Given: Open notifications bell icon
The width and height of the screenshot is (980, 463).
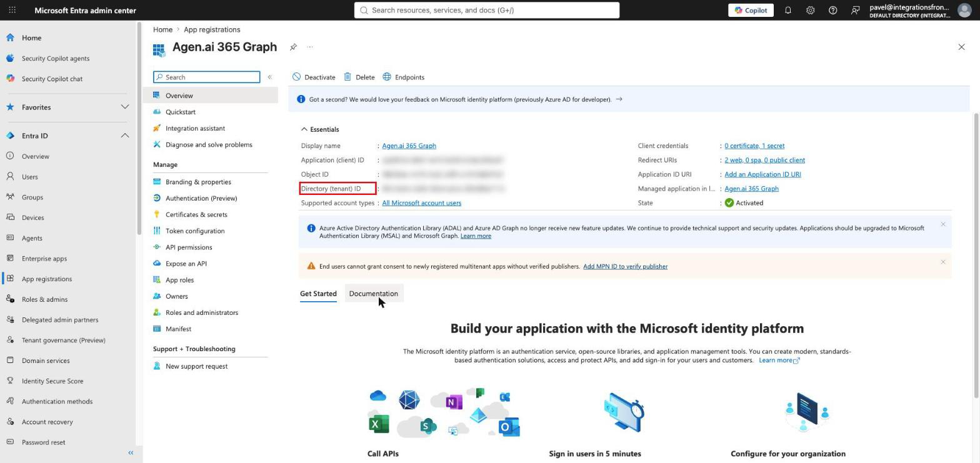Looking at the screenshot, I should pos(788,10).
